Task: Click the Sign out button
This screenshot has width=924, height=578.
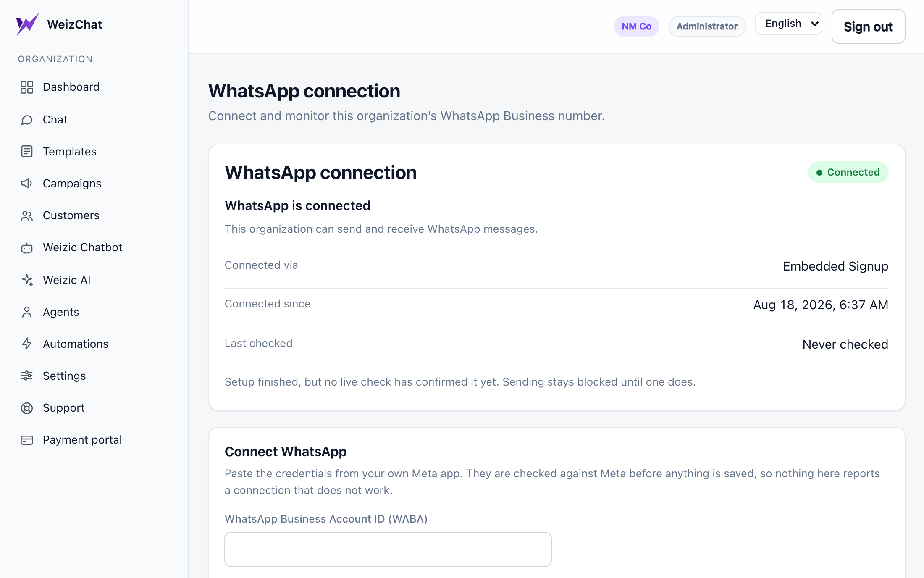Action: tap(868, 26)
